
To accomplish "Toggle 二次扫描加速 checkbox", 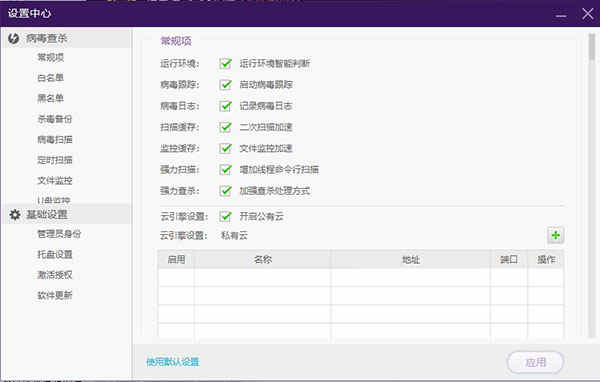I will point(225,127).
